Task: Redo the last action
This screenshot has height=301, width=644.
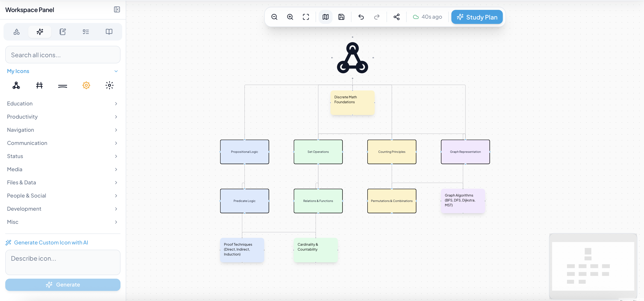Action: coord(377,17)
